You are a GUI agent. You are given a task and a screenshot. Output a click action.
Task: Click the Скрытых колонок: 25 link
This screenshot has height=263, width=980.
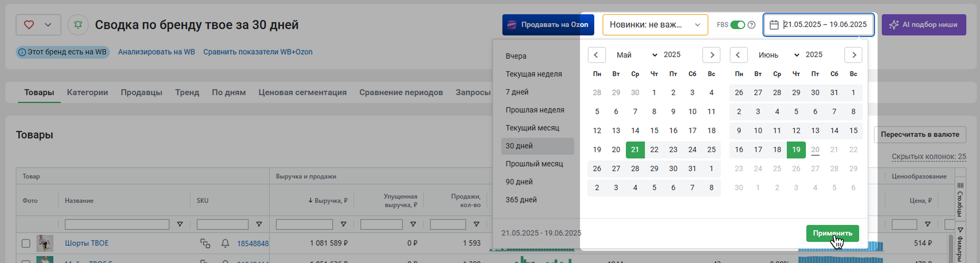click(x=929, y=157)
